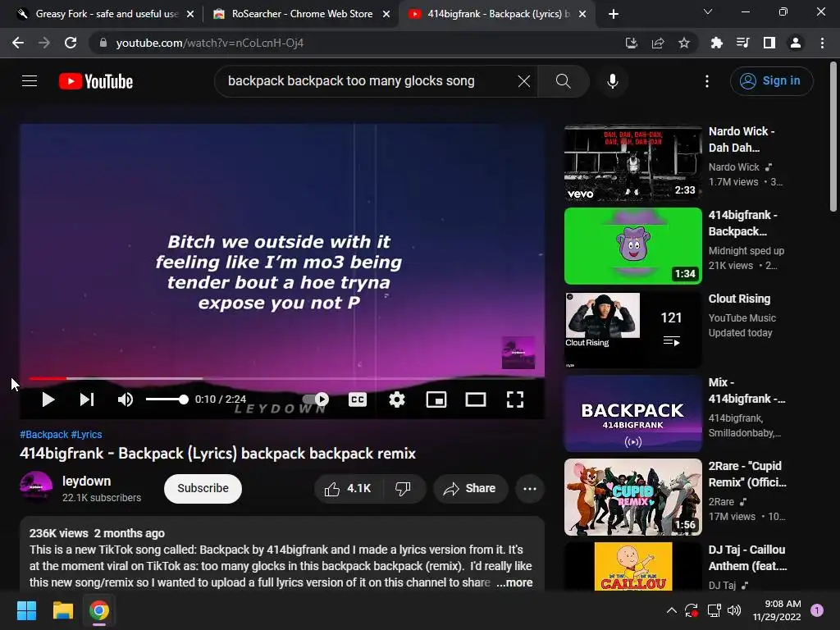Screen dimensions: 840x630
Task: Click the magnifying glass search button
Action: (x=563, y=81)
